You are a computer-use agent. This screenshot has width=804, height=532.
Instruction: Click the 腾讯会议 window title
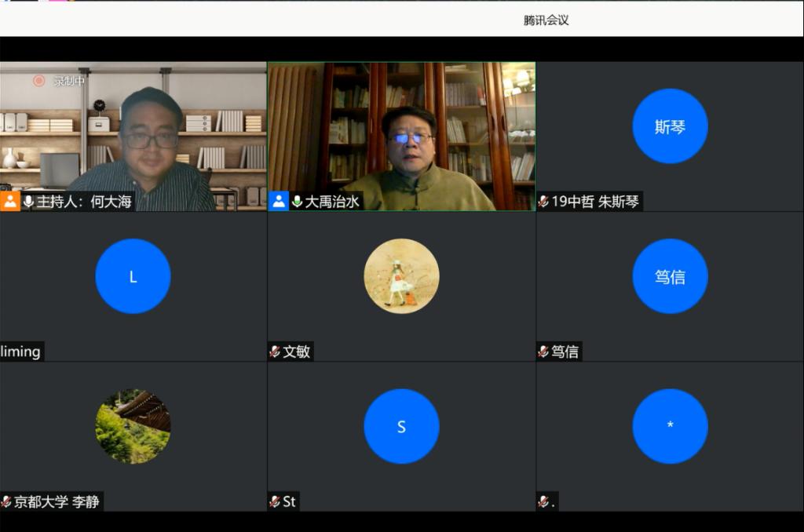[546, 20]
